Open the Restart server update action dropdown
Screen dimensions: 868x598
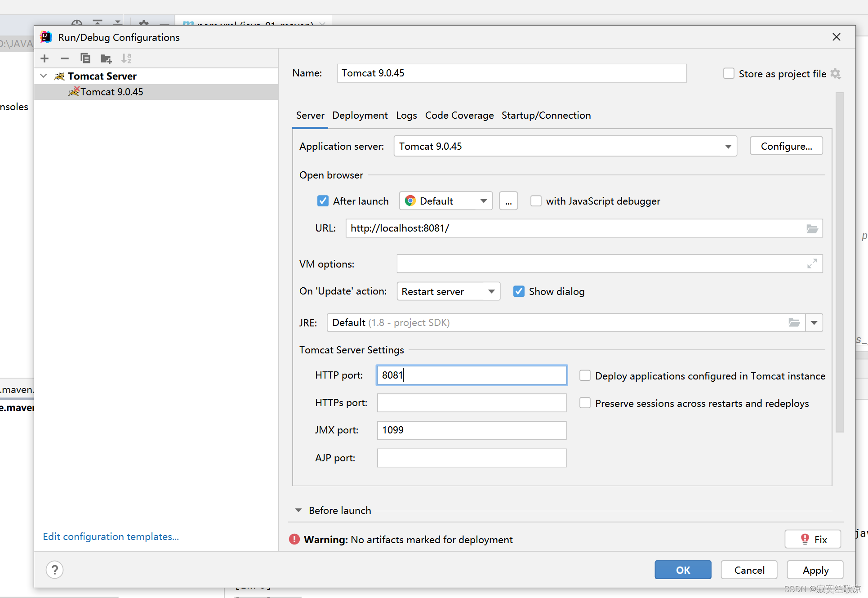point(491,291)
